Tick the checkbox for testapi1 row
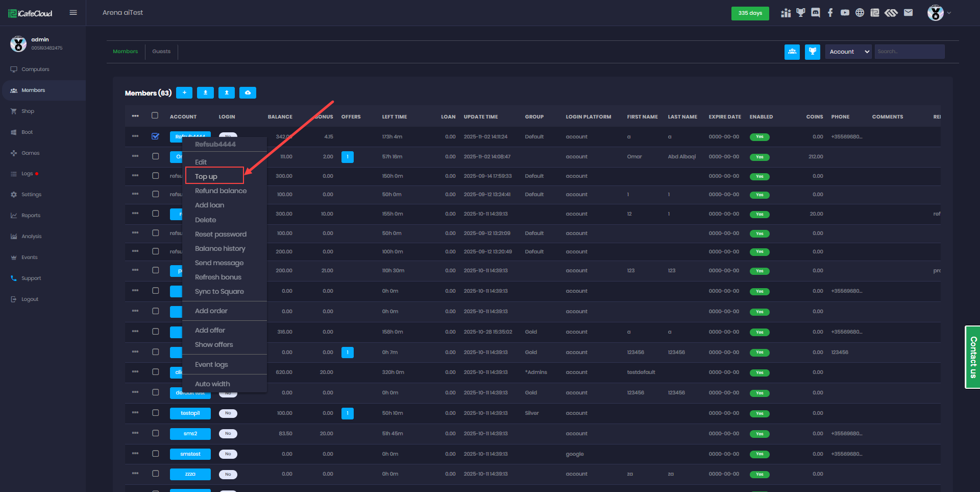Screen dimensions: 980x492 [155, 413]
